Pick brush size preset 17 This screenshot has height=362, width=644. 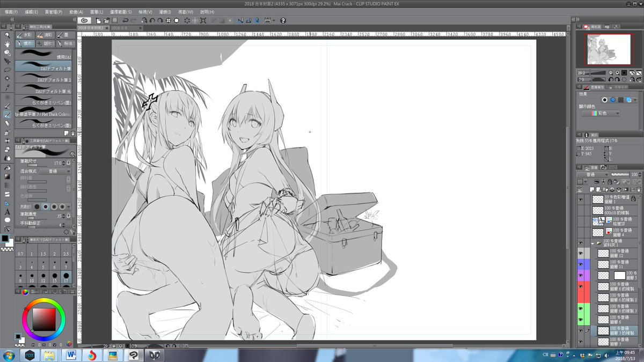[x=65, y=277]
